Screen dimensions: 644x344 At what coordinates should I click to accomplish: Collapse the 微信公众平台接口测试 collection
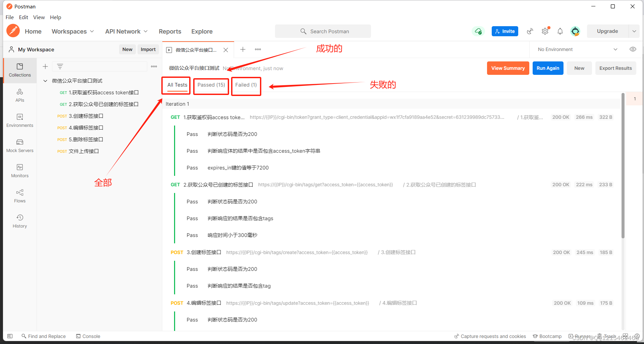(45, 81)
